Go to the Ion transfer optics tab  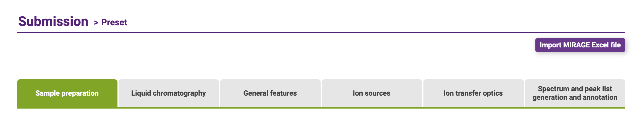click(473, 93)
